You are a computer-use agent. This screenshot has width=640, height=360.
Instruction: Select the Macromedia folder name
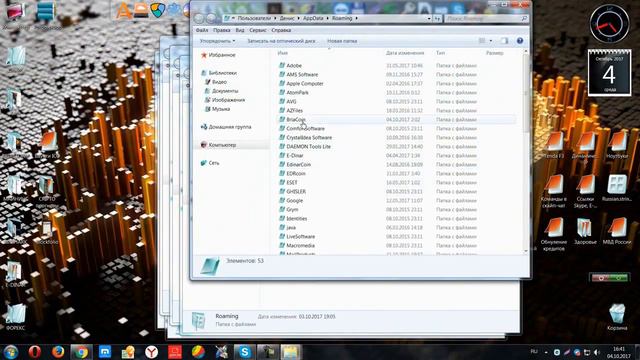point(300,245)
